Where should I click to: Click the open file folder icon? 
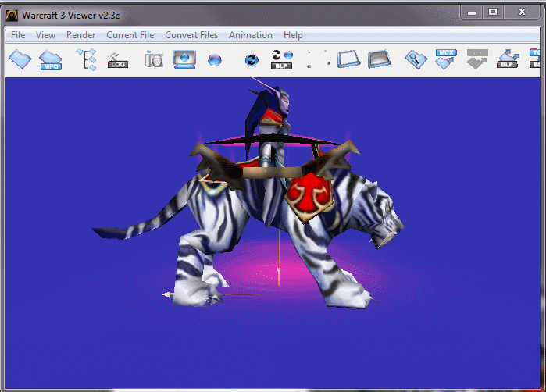[x=20, y=59]
